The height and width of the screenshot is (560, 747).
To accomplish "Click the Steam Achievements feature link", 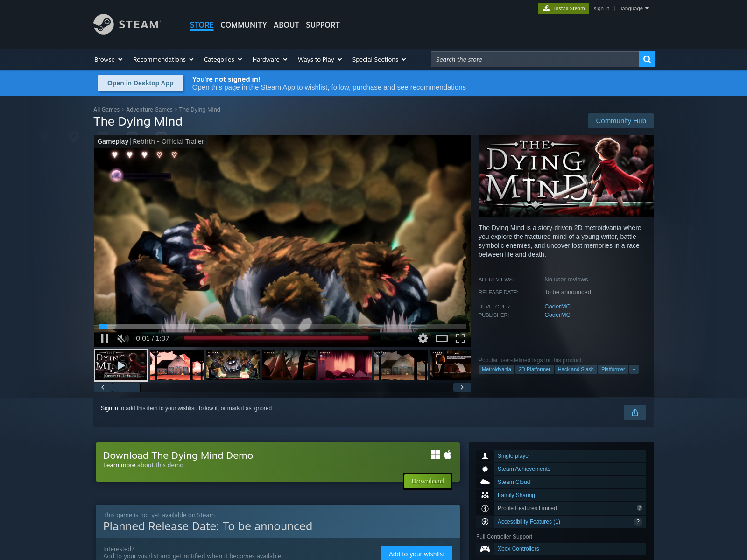I will click(524, 469).
